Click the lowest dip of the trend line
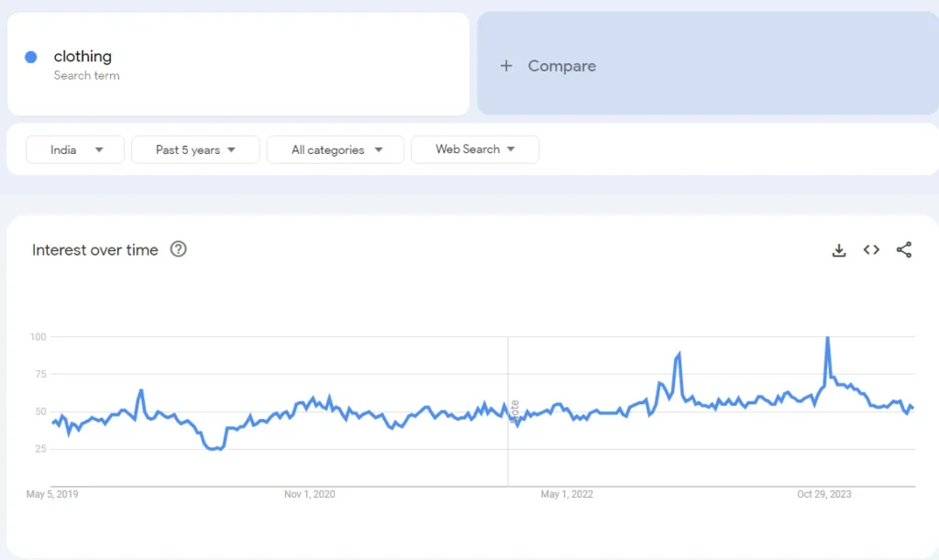 tap(215, 449)
